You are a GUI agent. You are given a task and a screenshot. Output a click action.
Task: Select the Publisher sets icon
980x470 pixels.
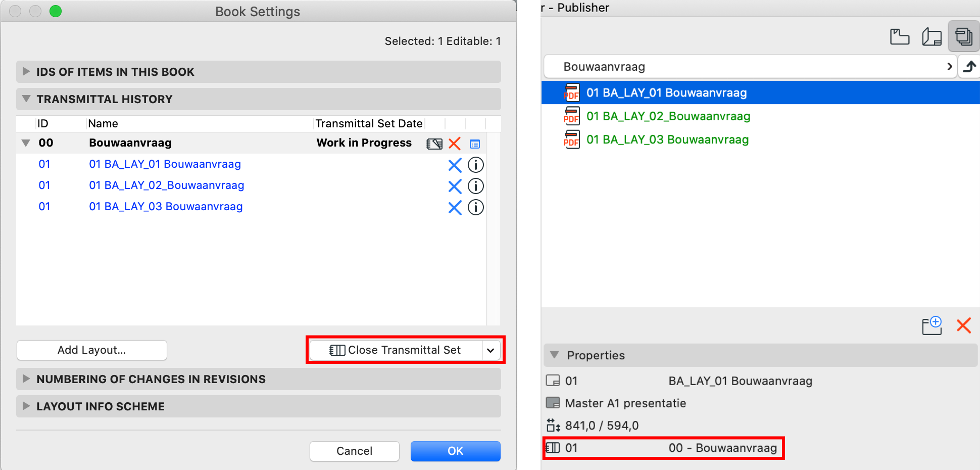[964, 36]
